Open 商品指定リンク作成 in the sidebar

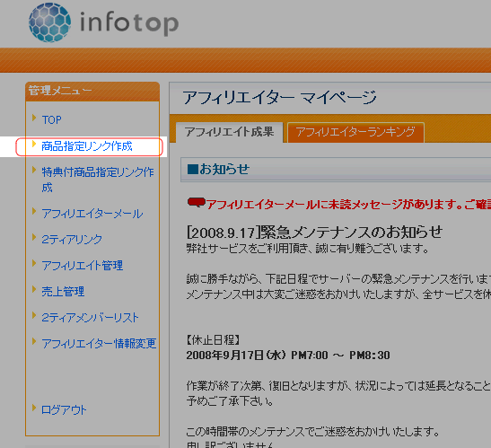click(87, 146)
